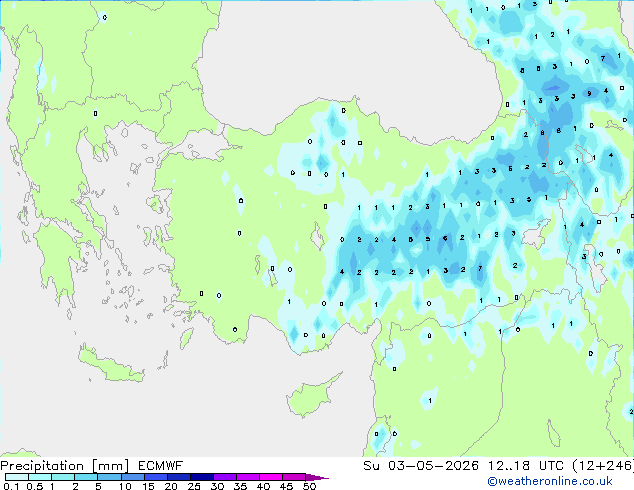Click the "Su 03-05-2026" forecast date text
The height and width of the screenshot is (490, 634).
coord(421,466)
